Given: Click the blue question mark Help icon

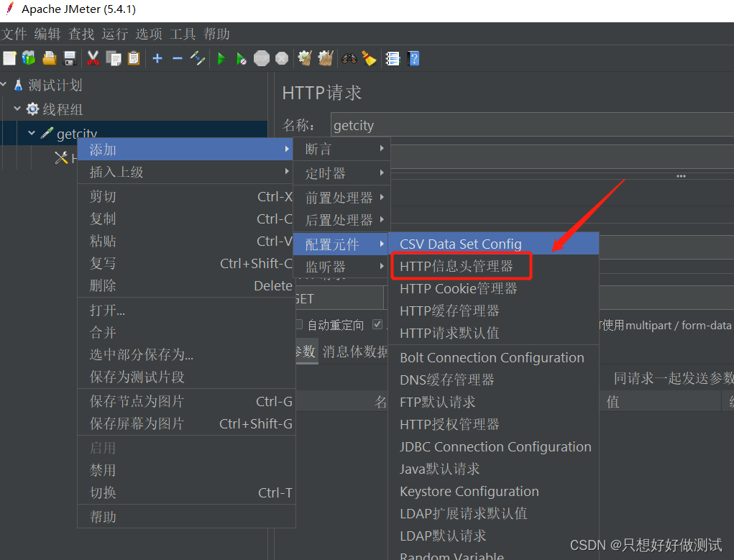Looking at the screenshot, I should [x=413, y=58].
